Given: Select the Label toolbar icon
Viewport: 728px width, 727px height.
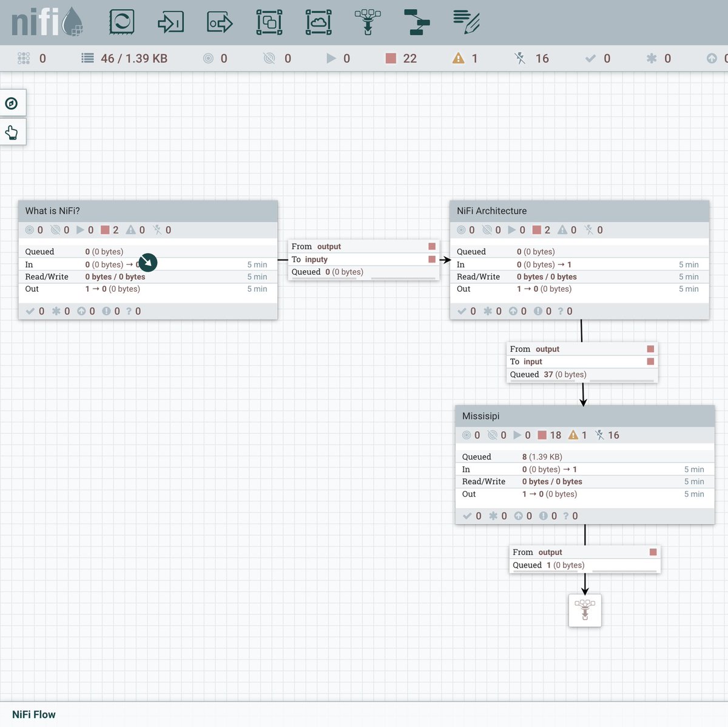Looking at the screenshot, I should (x=466, y=22).
